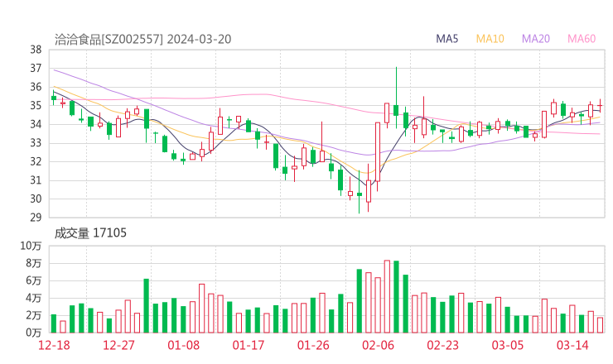Click the 32 price axis label
This screenshot has width=613, height=364.
36,161
